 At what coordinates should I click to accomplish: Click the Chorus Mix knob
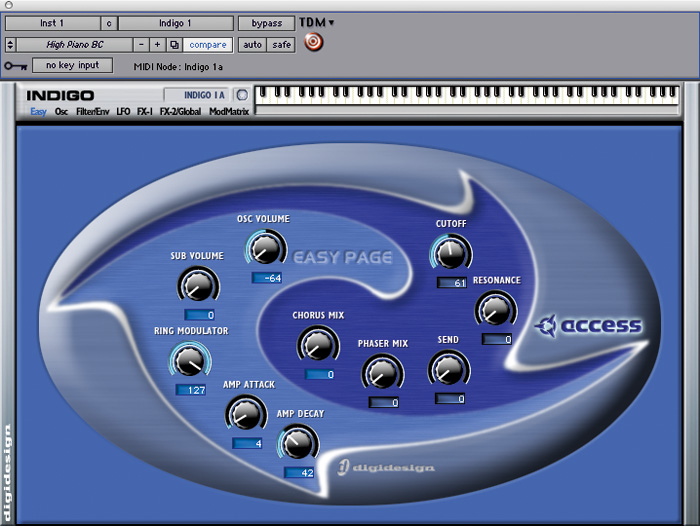coord(318,344)
